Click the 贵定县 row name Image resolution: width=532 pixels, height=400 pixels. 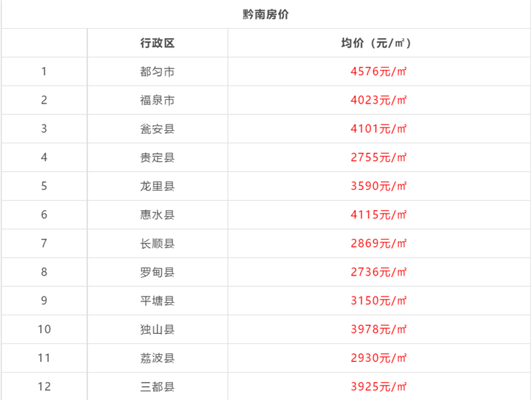157,158
